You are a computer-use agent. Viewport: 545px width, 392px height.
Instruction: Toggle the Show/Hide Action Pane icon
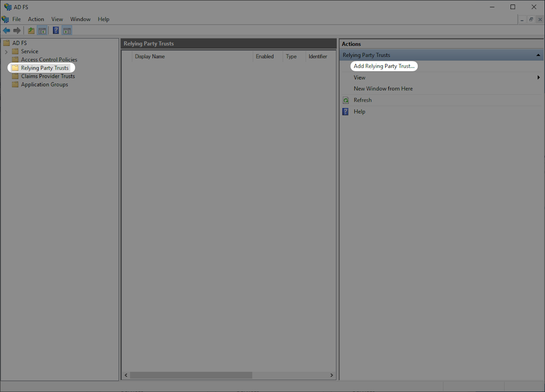67,30
